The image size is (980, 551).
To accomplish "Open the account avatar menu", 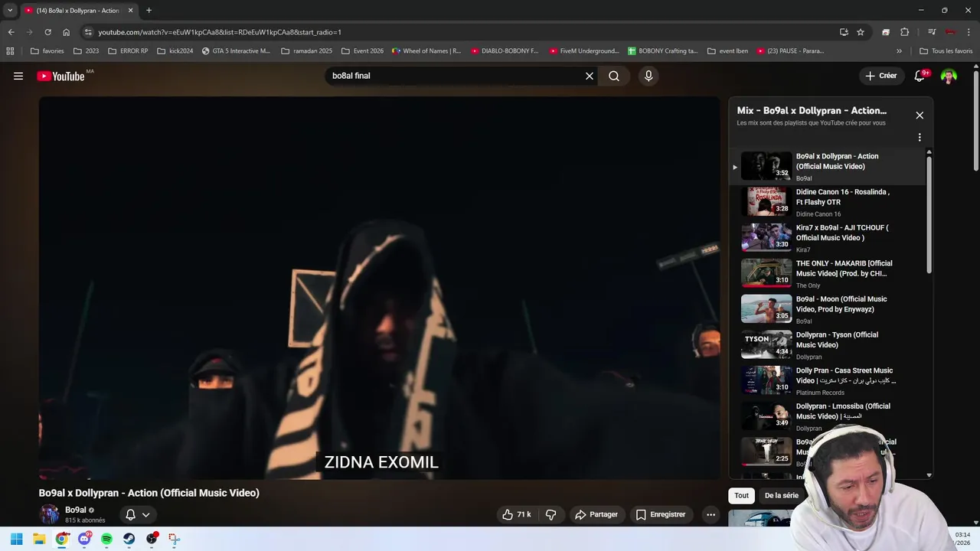I will [949, 76].
